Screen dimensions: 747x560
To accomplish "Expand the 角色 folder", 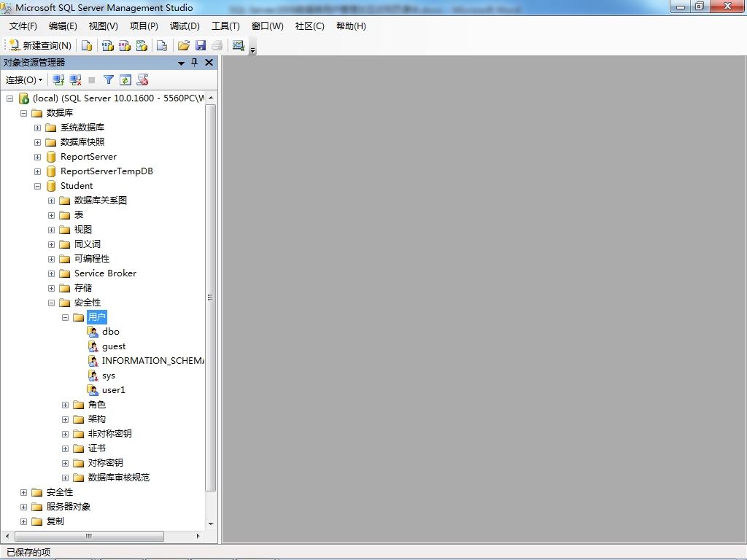I will pyautogui.click(x=65, y=405).
